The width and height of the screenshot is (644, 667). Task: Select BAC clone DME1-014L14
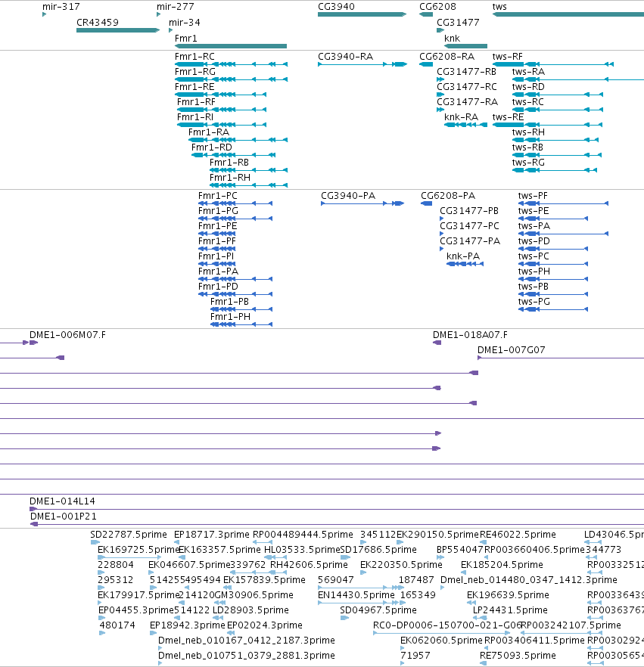coord(337,509)
